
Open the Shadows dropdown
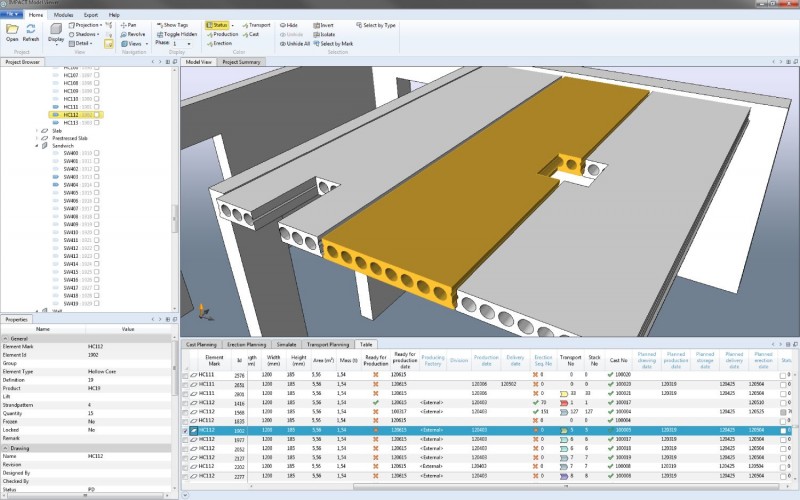[x=84, y=34]
